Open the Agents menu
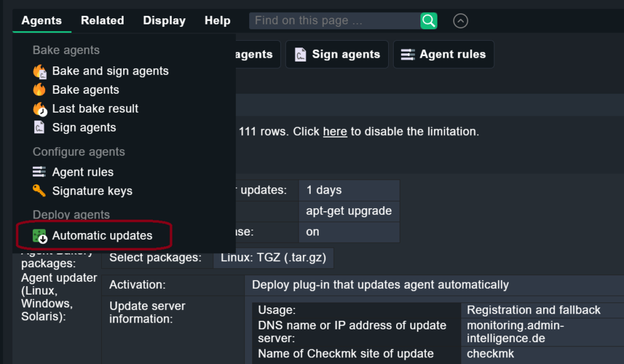This screenshot has width=624, height=364. pyautogui.click(x=41, y=21)
